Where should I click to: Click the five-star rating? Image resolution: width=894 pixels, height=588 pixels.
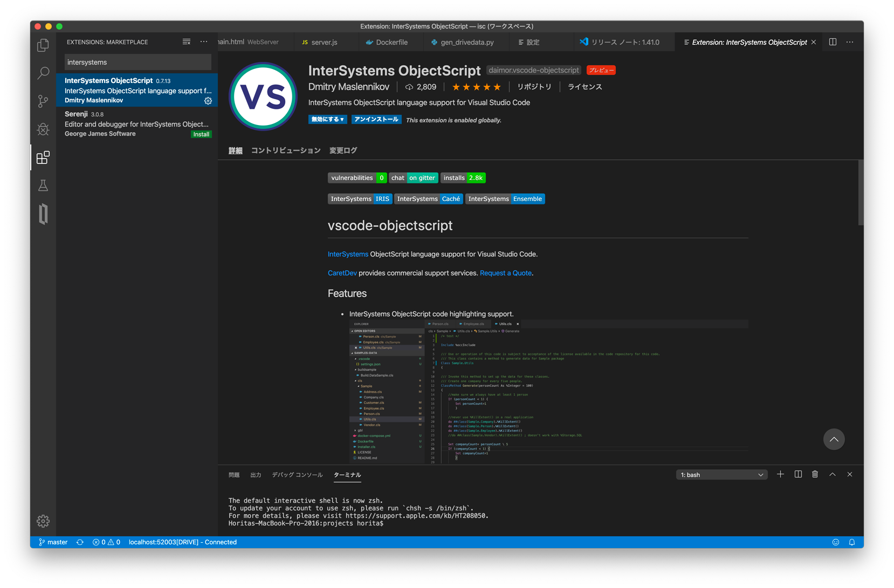[x=477, y=87]
